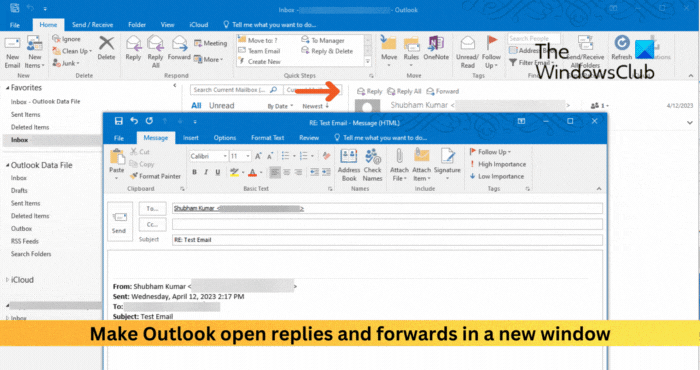Click bullets list icon
The height and width of the screenshot is (370, 700).
point(285,156)
